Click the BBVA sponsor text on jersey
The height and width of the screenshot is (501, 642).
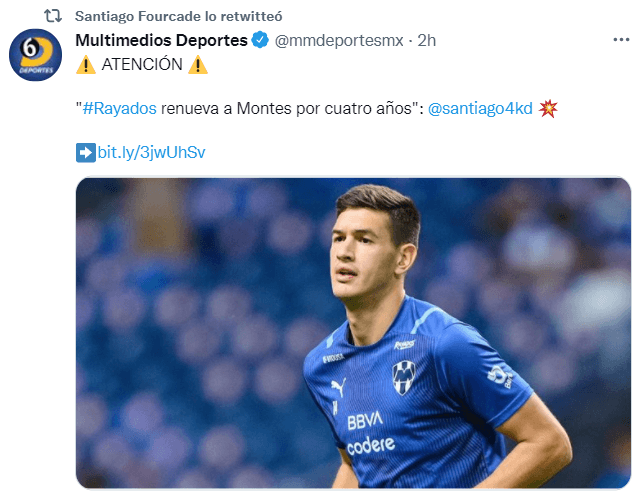(365, 421)
